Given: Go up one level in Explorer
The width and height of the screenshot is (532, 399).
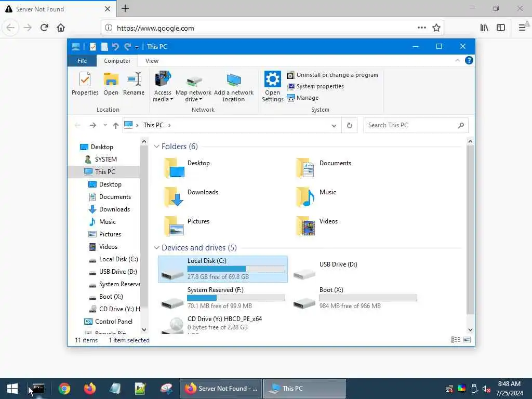Looking at the screenshot, I should 116,126.
